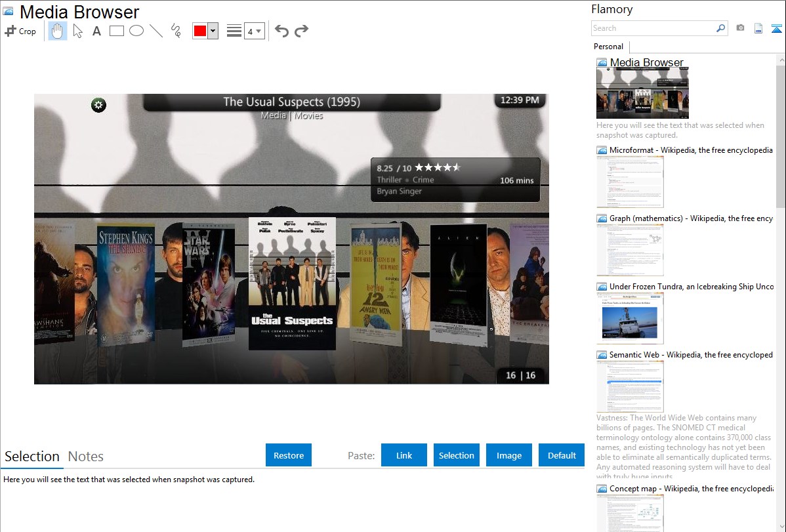Pick the straight line tool
Image resolution: width=786 pixels, height=532 pixels.
[156, 31]
